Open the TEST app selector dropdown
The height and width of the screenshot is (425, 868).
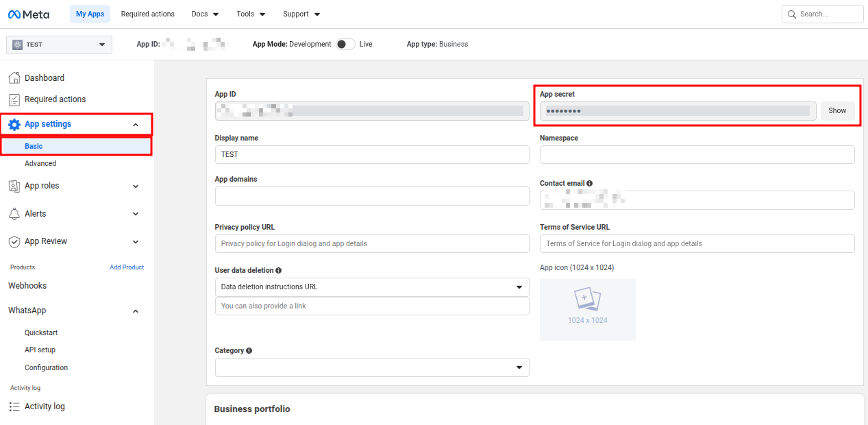point(59,45)
